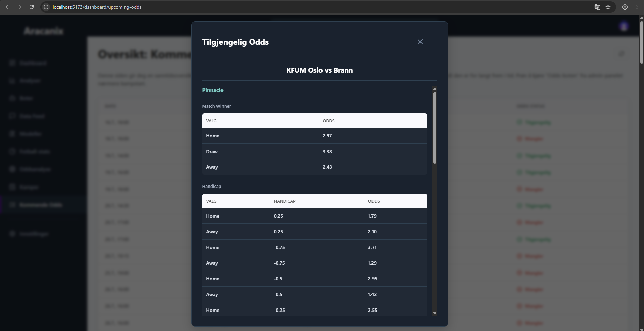Open the browser three-dot menu
This screenshot has width=644, height=331.
[x=637, y=7]
